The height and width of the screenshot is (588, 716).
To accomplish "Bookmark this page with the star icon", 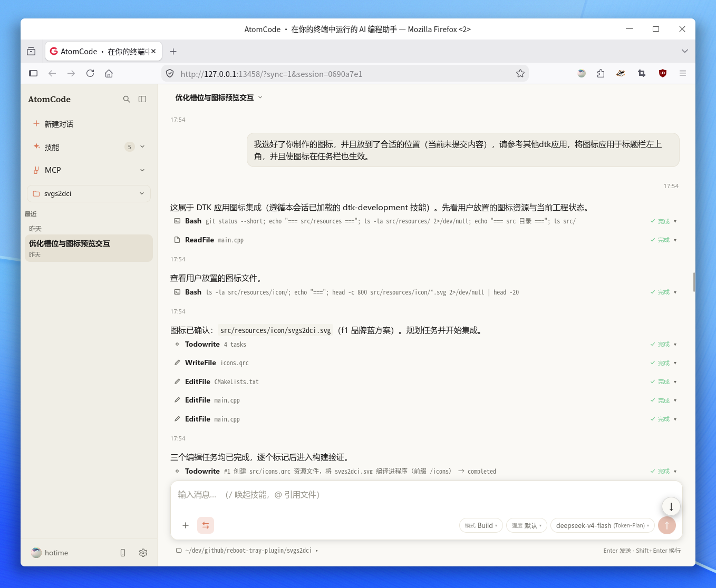I will click(x=520, y=74).
